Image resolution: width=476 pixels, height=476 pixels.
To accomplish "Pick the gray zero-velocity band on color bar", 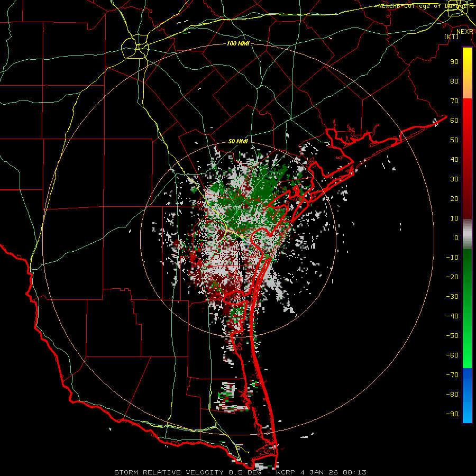I will (467, 234).
